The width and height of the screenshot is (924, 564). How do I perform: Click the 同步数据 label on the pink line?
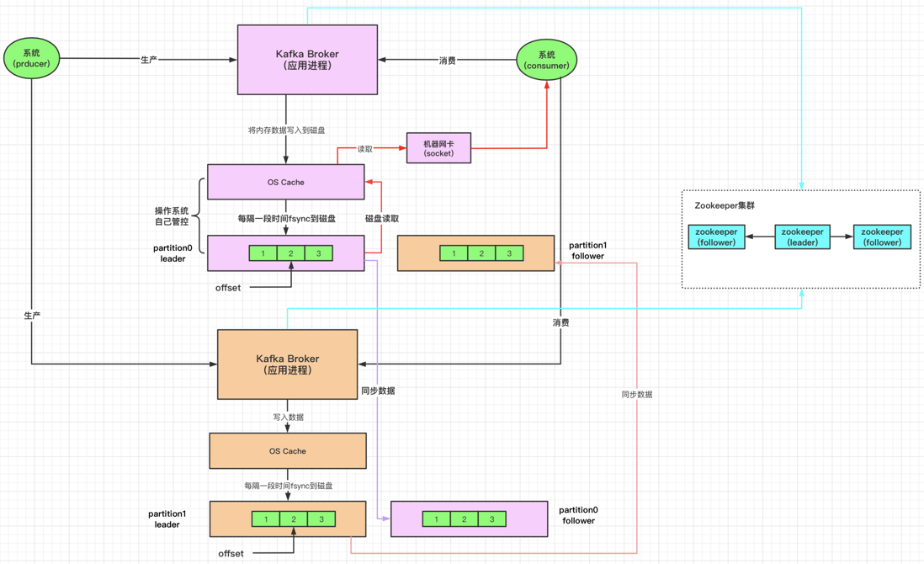tap(637, 394)
